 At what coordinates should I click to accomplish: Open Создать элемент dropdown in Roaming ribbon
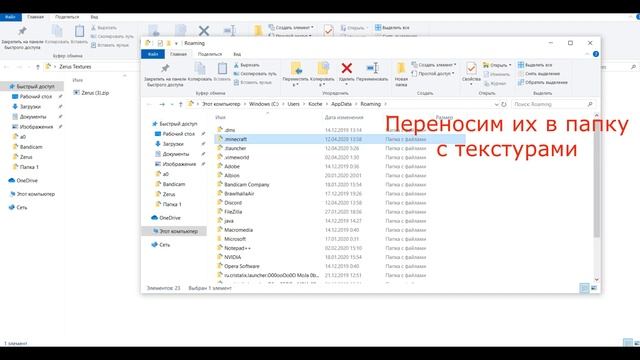[x=434, y=65]
